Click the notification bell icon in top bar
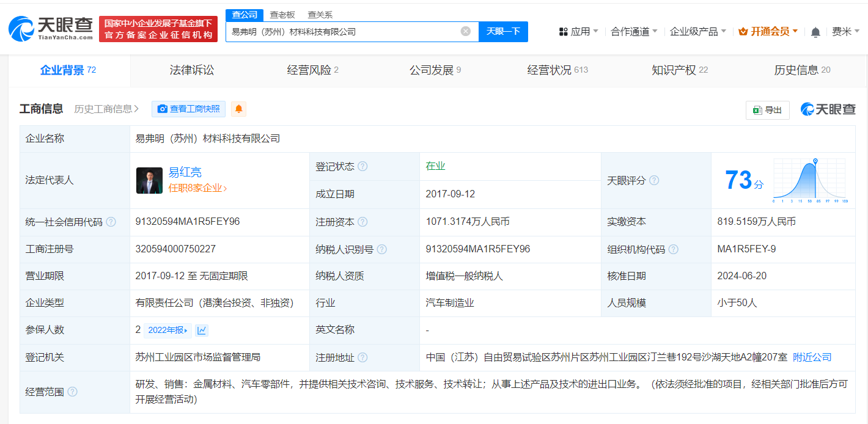 pyautogui.click(x=815, y=31)
